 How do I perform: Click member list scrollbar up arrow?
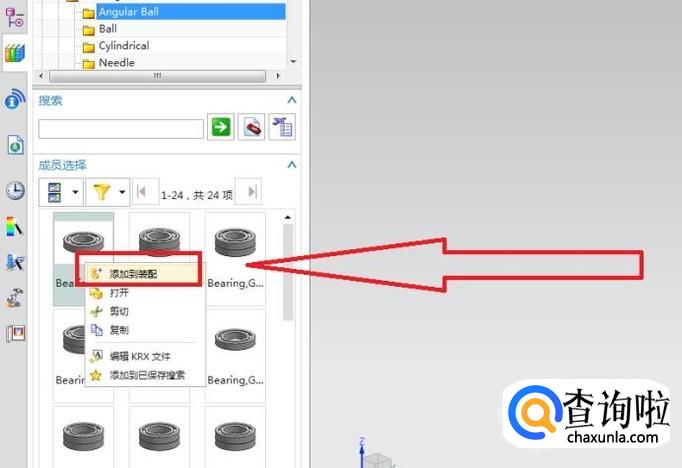[x=288, y=217]
